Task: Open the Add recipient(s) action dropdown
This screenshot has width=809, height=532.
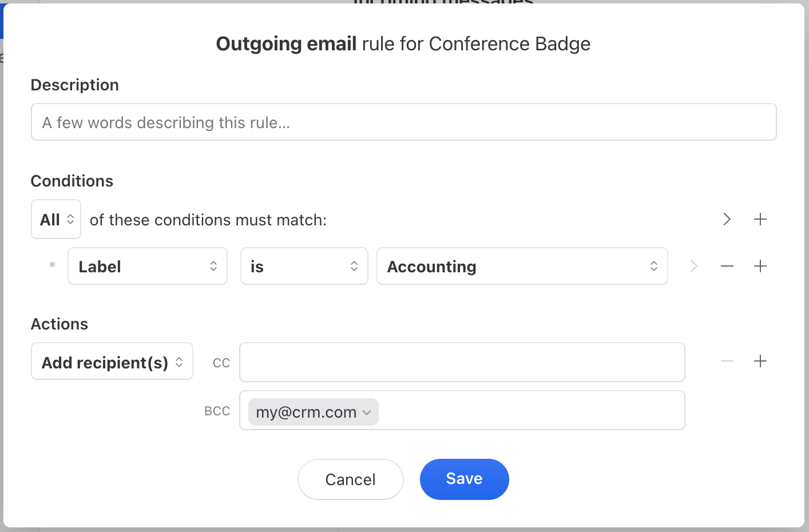Action: pos(112,362)
